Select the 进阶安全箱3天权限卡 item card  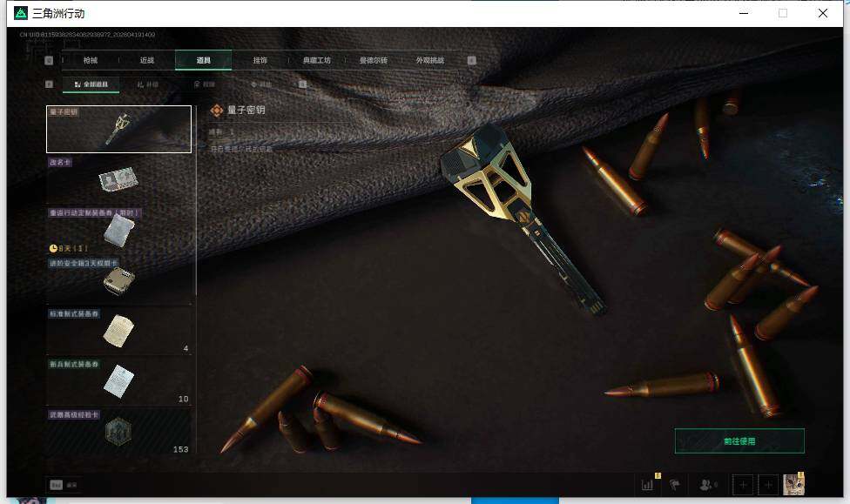click(x=118, y=280)
